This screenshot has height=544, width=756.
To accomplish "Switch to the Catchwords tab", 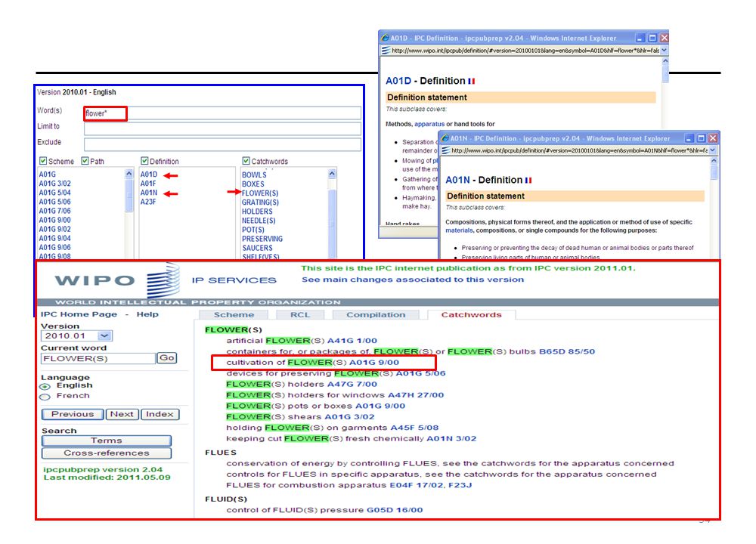I will pyautogui.click(x=471, y=314).
